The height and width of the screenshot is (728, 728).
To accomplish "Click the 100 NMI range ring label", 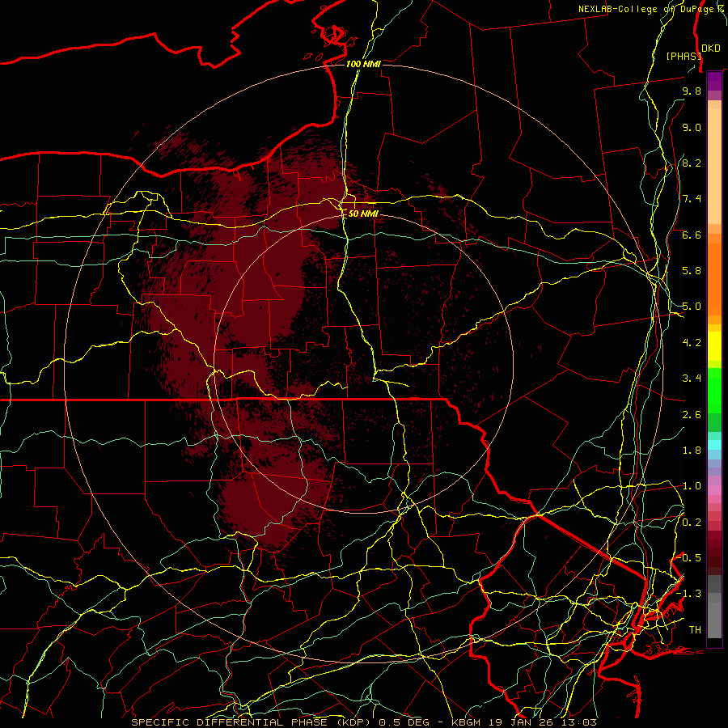I will point(363,64).
